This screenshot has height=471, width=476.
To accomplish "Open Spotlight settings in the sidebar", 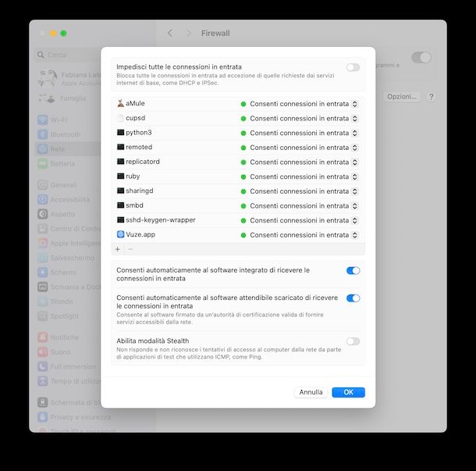I will point(59,316).
